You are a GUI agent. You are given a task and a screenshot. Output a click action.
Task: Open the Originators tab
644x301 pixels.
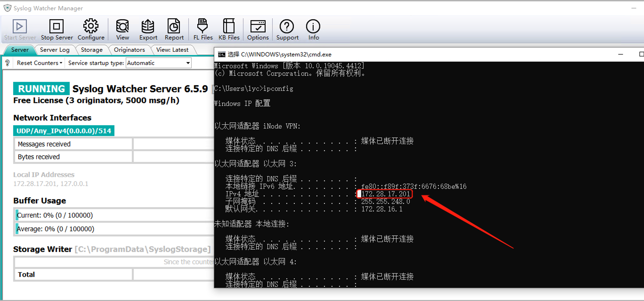pos(130,50)
